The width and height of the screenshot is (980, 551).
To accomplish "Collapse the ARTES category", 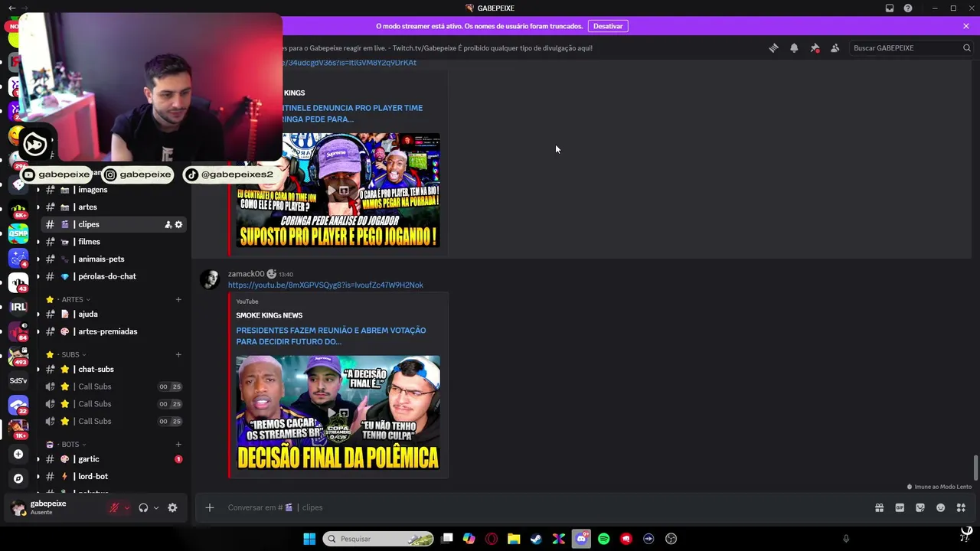I will pos(72,299).
